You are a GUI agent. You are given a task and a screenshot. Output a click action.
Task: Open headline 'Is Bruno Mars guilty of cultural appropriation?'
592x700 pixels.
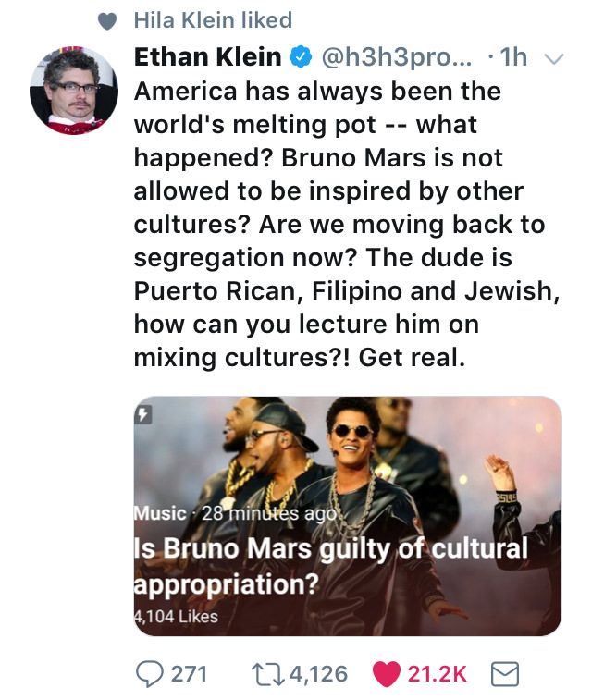click(x=330, y=565)
